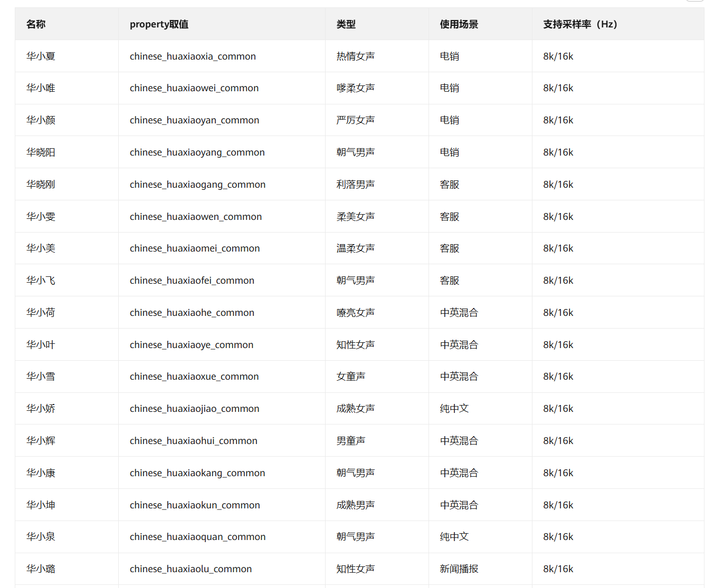Click 朝气男声 in the 华晓阳 row
This screenshot has height=588, width=714.
[356, 152]
